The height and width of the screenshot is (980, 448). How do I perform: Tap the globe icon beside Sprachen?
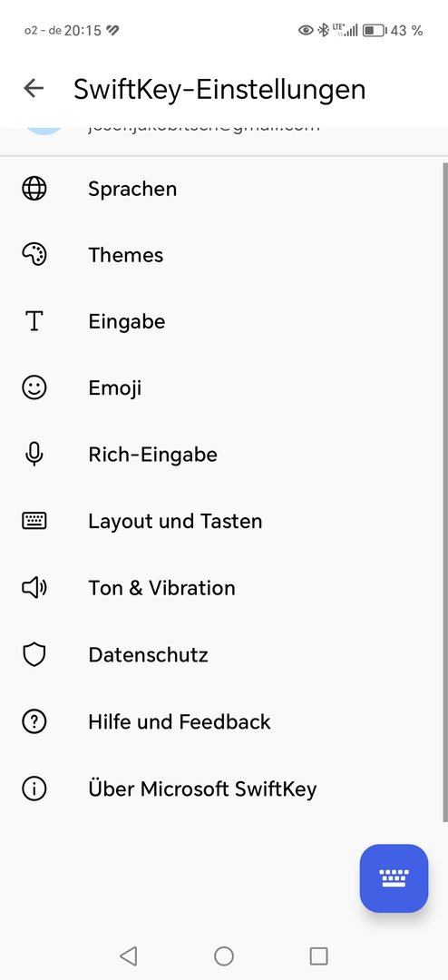[34, 188]
